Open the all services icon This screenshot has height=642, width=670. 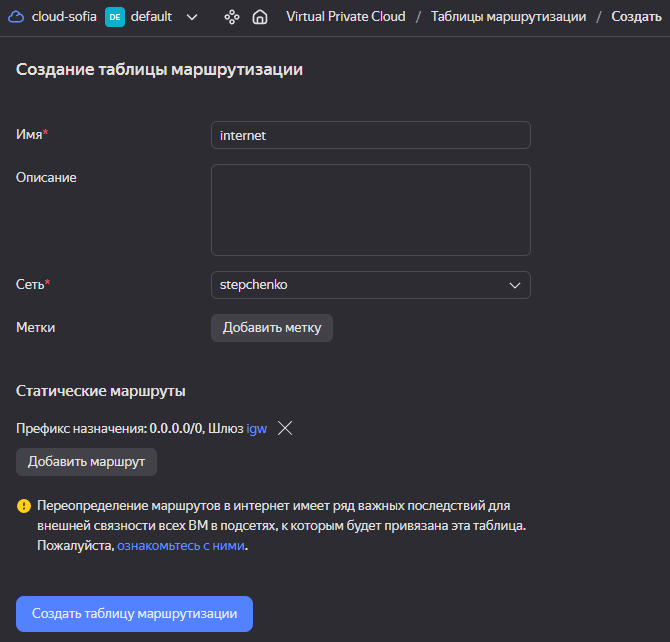click(232, 17)
